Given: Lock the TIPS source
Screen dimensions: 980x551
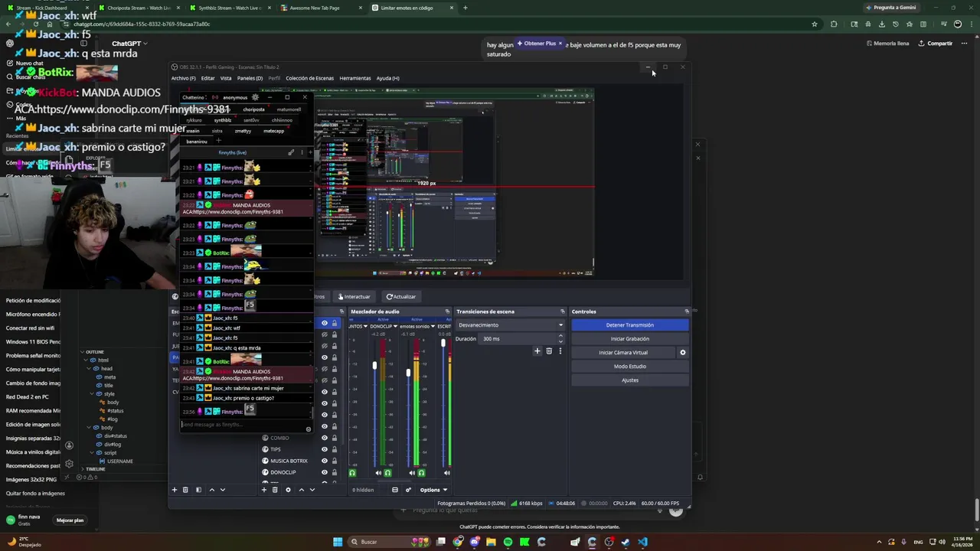Looking at the screenshot, I should point(335,449).
